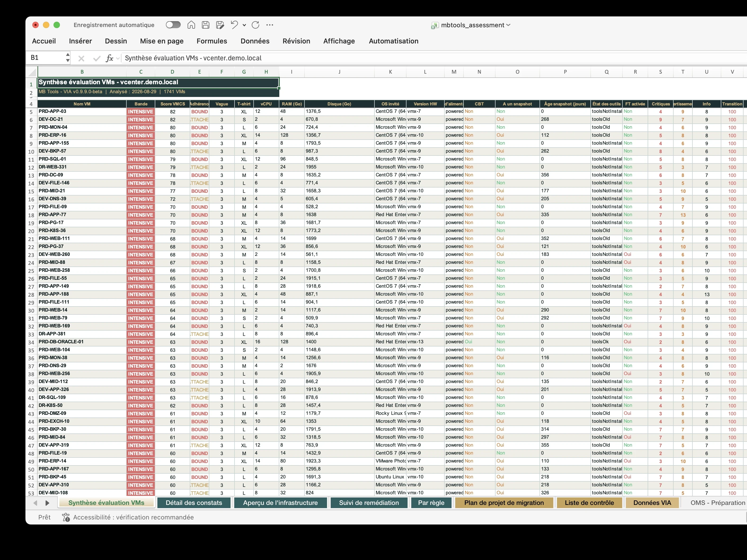Select the DEV-DC-21 cell
The image size is (747, 560).
(82, 119)
